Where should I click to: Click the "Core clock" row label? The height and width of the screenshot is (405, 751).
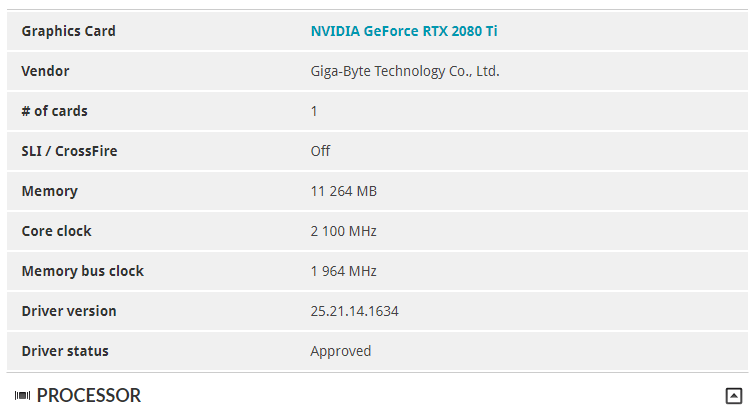pos(56,231)
